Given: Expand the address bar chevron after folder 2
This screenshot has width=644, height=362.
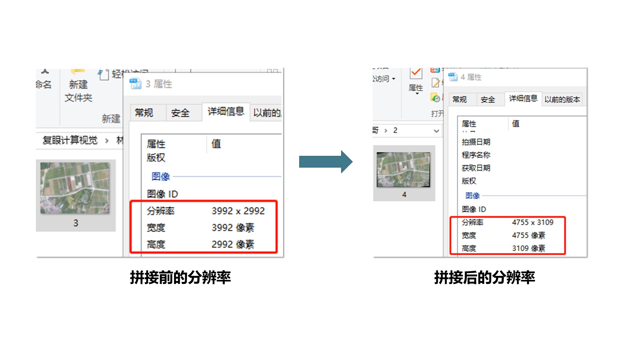Looking at the screenshot, I should click(x=436, y=131).
